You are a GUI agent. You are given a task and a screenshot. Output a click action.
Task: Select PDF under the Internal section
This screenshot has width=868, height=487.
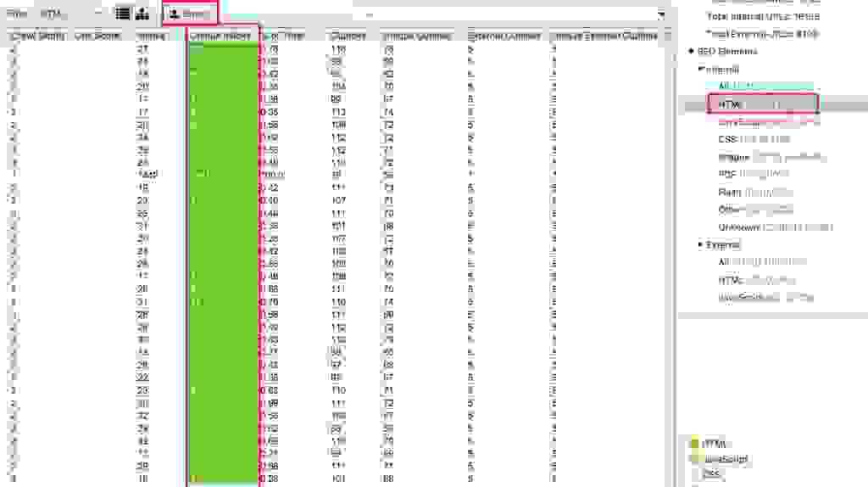click(x=753, y=173)
